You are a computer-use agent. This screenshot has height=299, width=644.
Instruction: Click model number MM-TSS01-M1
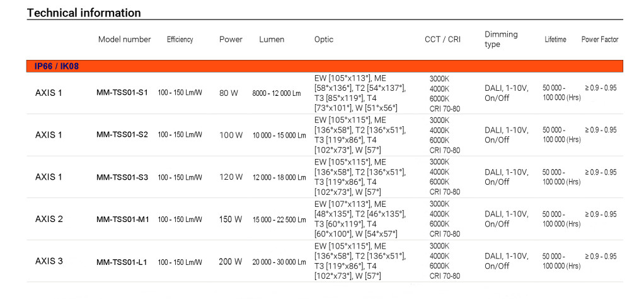coord(122,220)
